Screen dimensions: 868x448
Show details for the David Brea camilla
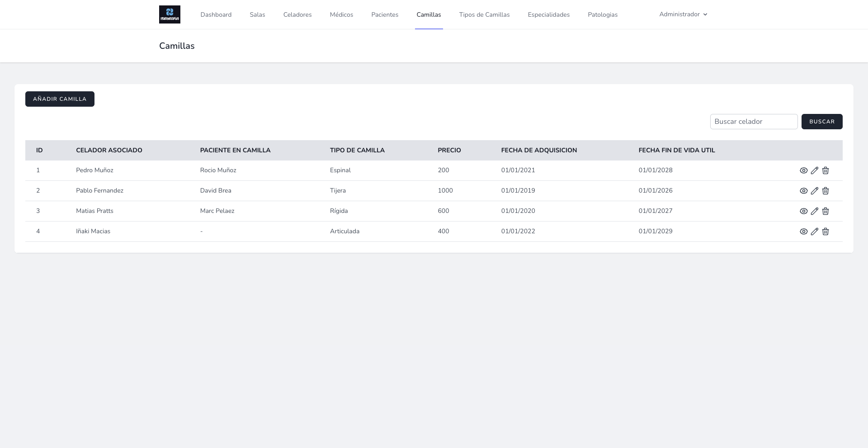803,191
